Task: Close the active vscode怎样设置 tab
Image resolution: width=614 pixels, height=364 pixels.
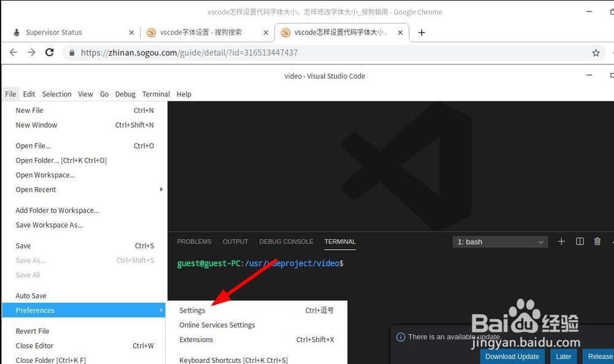Action: (x=400, y=33)
